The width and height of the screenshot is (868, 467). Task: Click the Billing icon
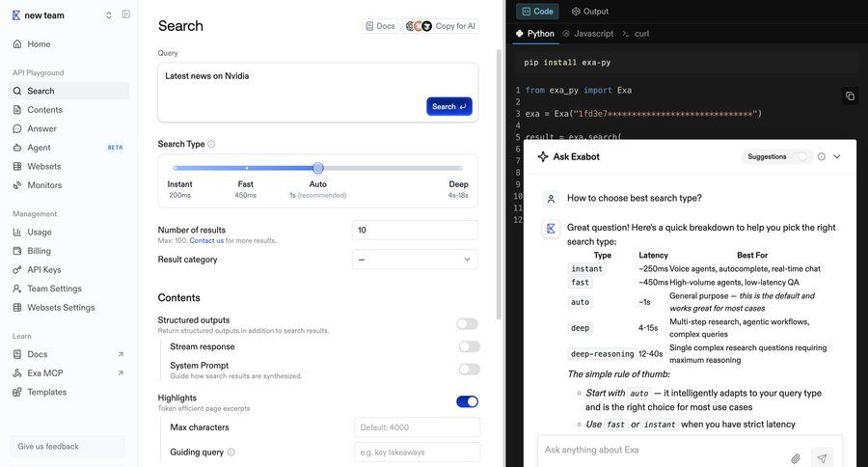click(x=17, y=251)
